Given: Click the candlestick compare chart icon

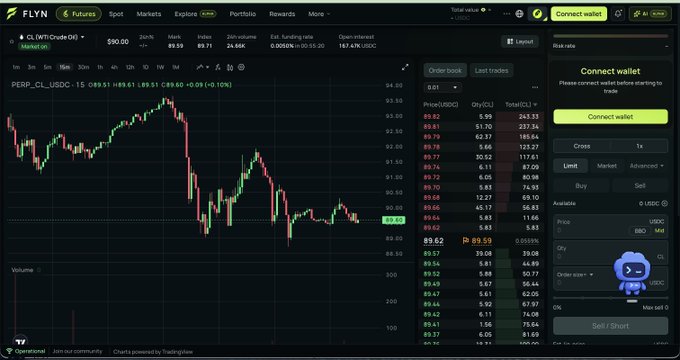Looking at the screenshot, I should tap(230, 67).
